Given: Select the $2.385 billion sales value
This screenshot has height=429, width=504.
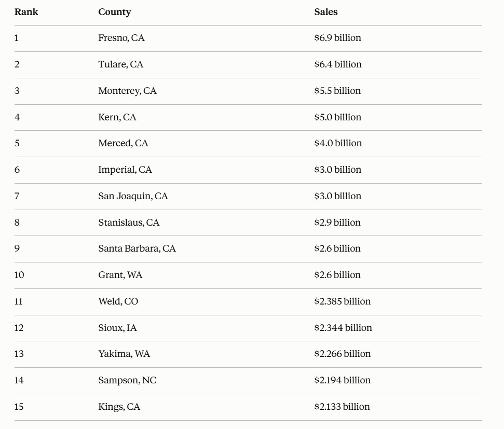Looking at the screenshot, I should pos(343,301).
